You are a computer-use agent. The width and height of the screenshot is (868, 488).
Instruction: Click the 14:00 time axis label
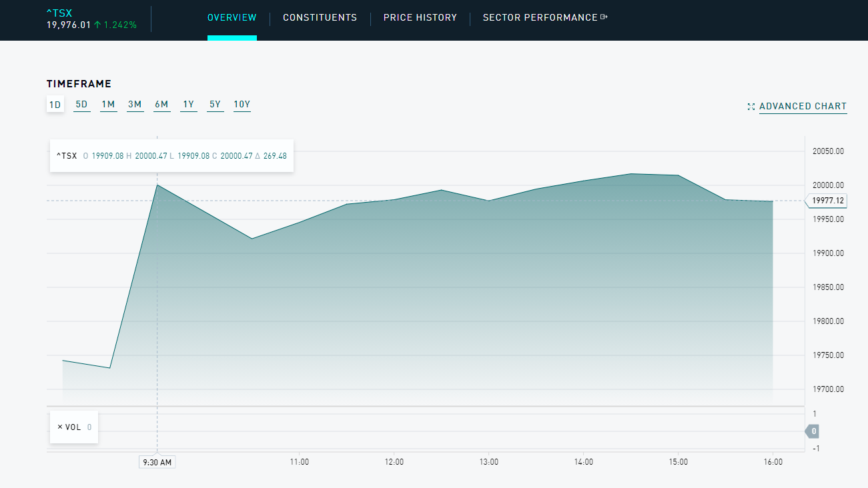click(584, 461)
